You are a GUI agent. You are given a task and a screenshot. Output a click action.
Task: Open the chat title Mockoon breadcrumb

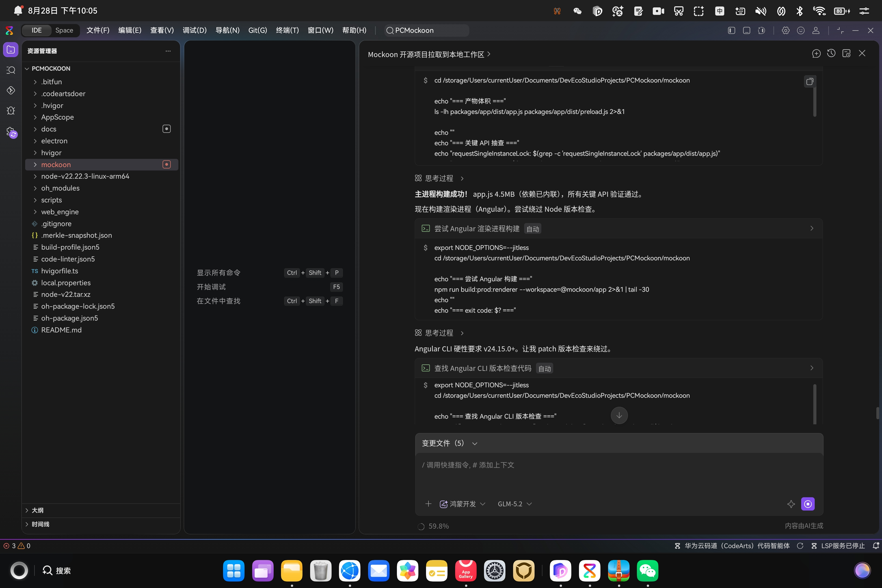(429, 54)
